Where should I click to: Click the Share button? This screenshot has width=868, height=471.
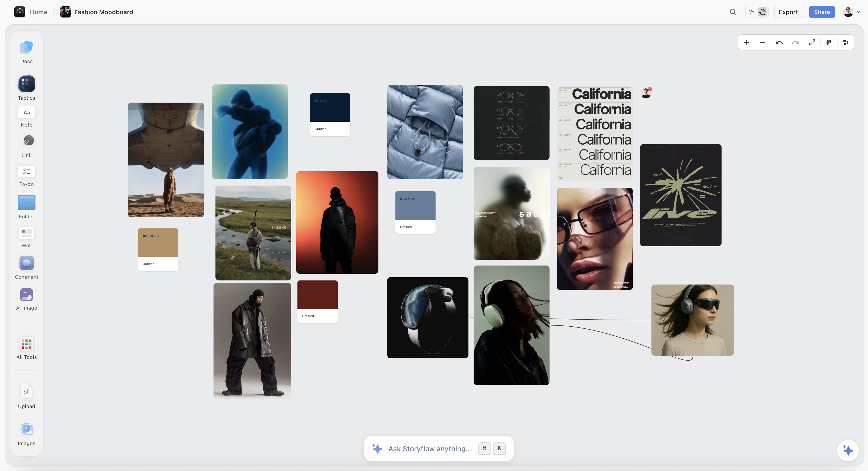tap(822, 12)
